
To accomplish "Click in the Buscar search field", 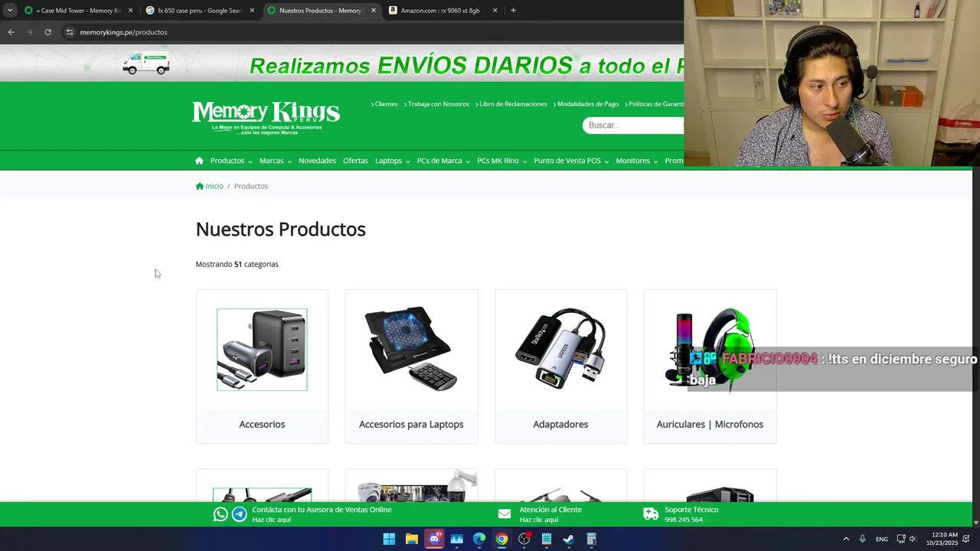I will 632,125.
